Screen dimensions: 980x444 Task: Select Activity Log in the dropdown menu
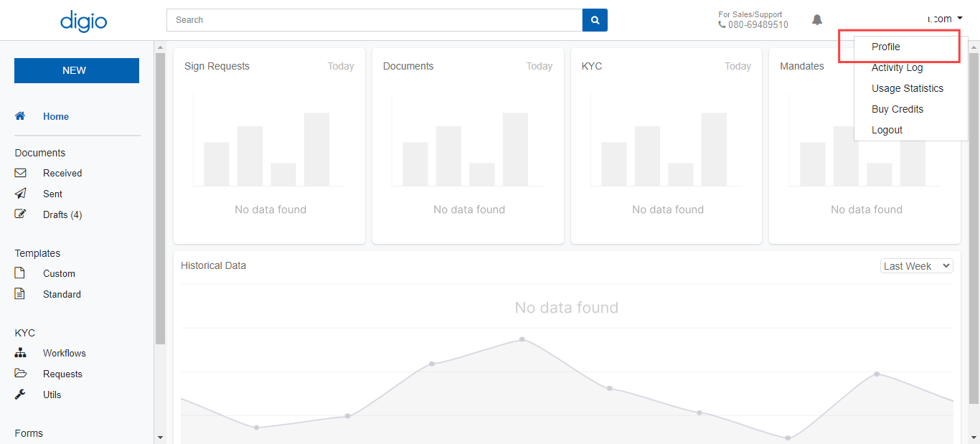coord(897,67)
